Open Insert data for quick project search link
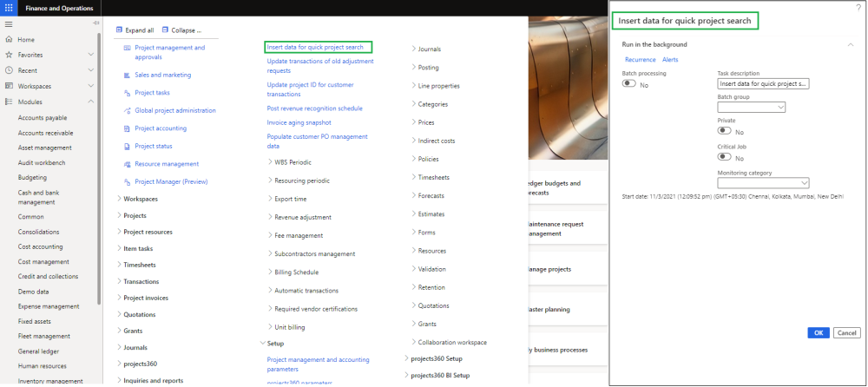The height and width of the screenshot is (387, 868). (315, 47)
